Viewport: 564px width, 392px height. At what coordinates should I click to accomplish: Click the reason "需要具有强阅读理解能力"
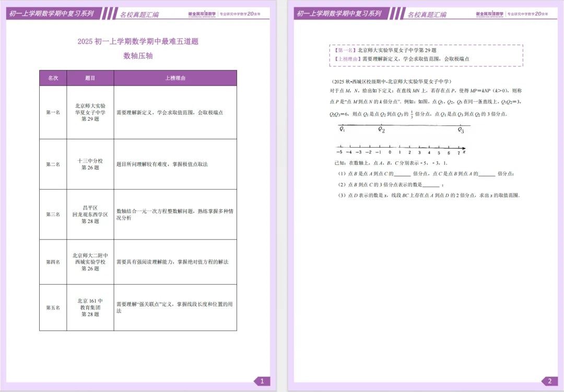pyautogui.click(x=172, y=262)
